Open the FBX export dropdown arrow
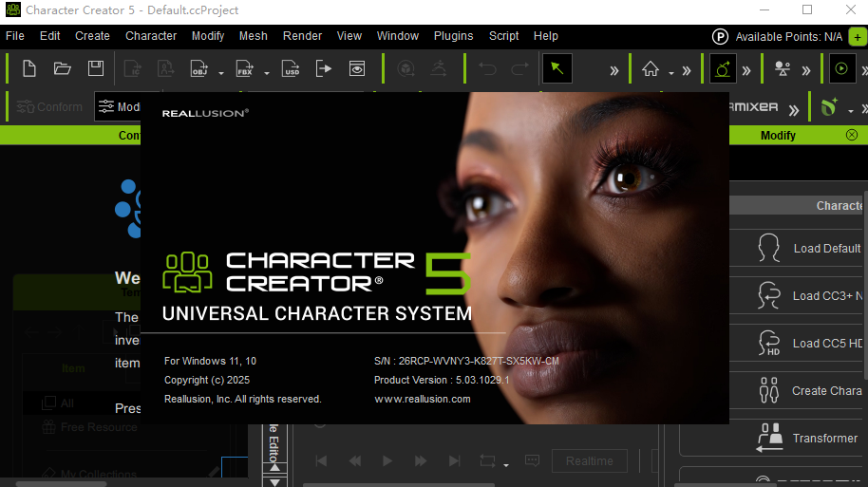Viewport: 868px width, 487px height. [266, 73]
